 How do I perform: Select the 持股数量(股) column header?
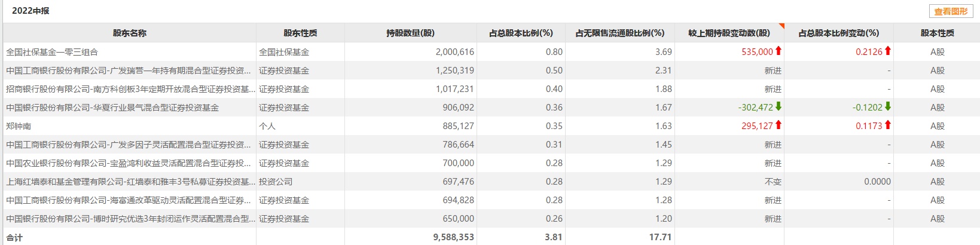[410, 33]
